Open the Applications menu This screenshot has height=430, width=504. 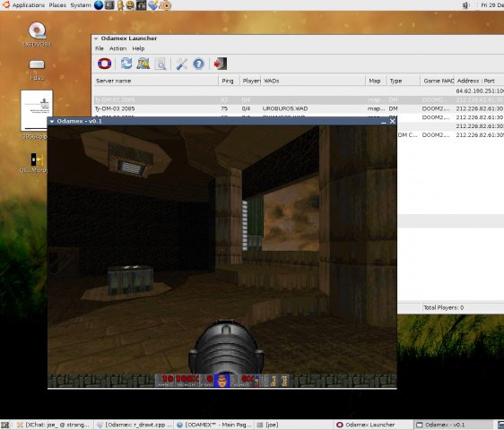click(x=29, y=5)
